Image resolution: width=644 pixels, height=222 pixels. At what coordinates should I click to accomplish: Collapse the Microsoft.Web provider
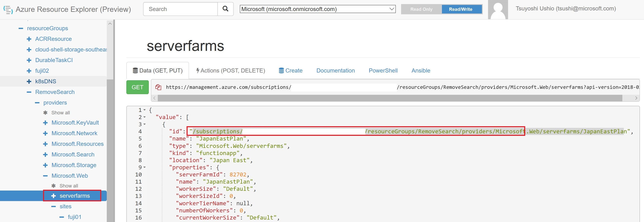[x=45, y=176]
